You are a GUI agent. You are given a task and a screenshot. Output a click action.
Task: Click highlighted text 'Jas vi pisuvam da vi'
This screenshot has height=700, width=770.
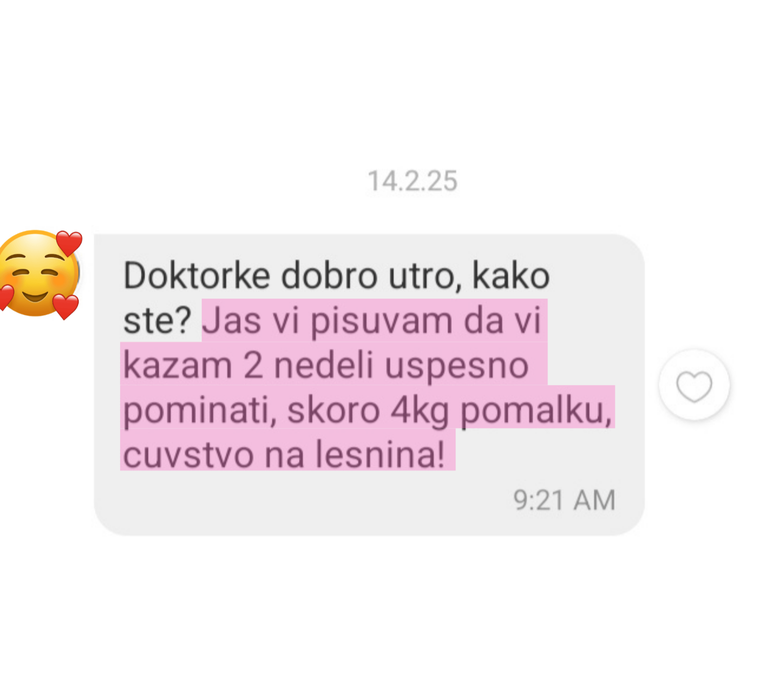tap(372, 321)
